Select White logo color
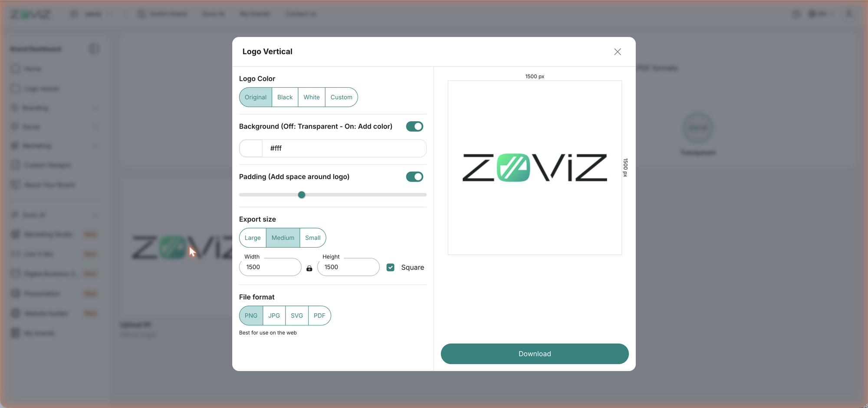 tap(312, 97)
